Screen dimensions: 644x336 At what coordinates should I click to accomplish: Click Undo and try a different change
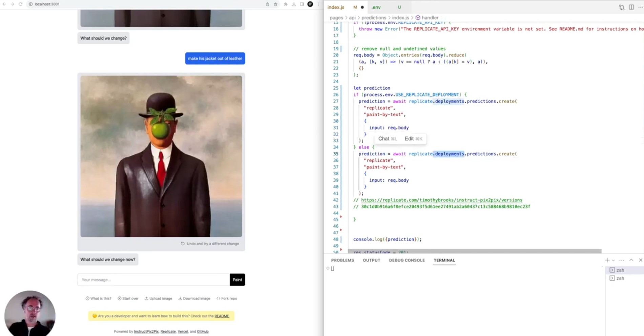210,244
